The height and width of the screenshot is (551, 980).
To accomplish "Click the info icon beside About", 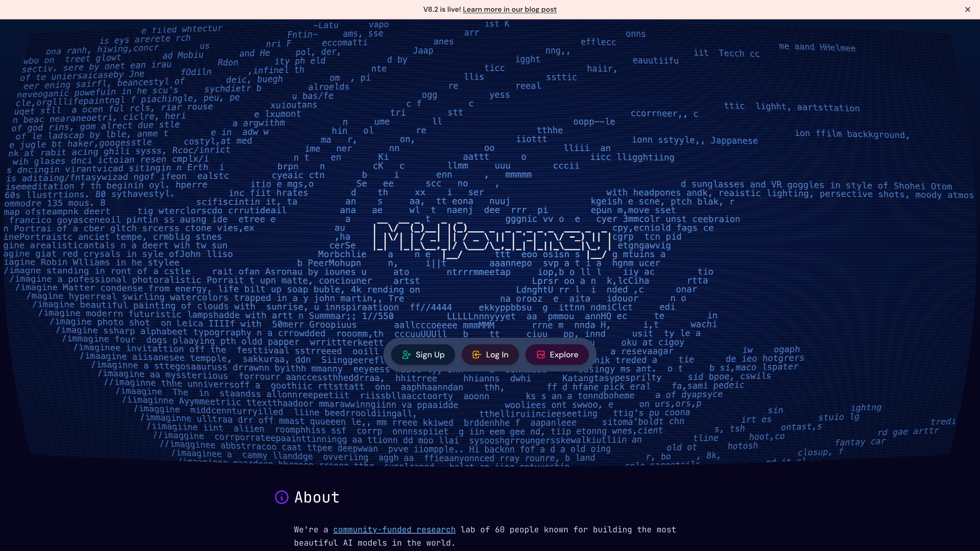I will 281,497.
